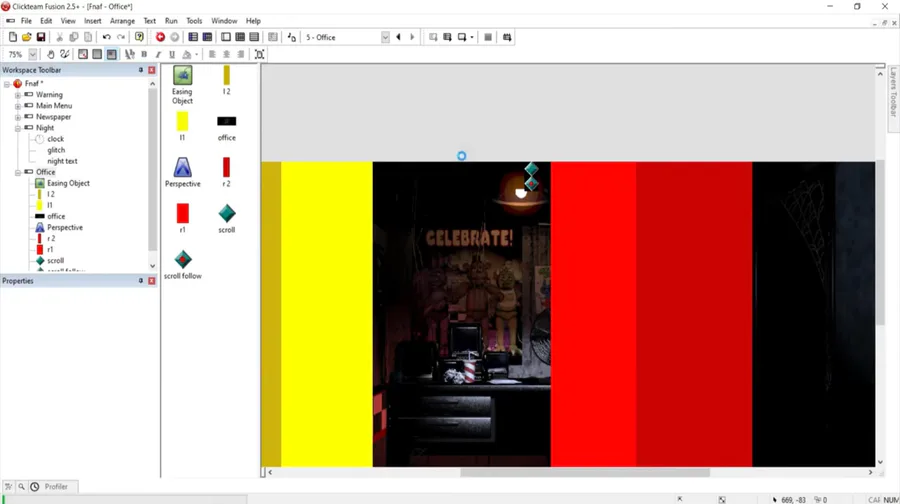Toggle bold text formatting
The image size is (900, 504).
(144, 55)
